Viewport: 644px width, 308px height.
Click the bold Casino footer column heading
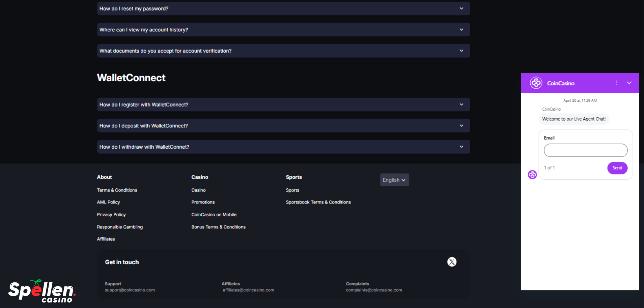[200, 177]
